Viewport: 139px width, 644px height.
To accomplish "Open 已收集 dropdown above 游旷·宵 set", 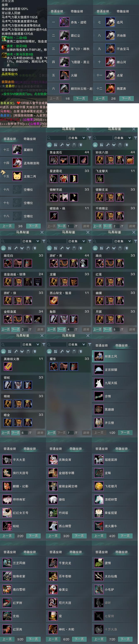I will click(x=77, y=241).
